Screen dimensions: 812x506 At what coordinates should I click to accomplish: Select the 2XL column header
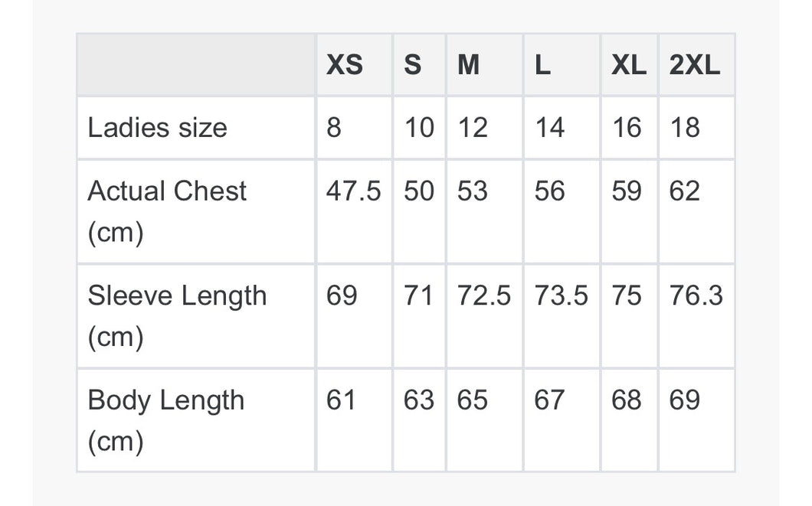click(x=696, y=65)
